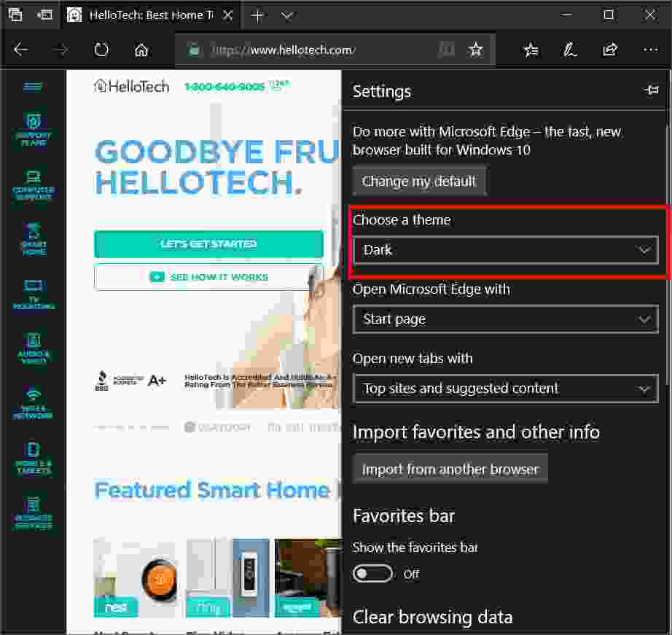This screenshot has width=672, height=635.
Task: Click the Import favorites and other info heading
Action: 476,432
